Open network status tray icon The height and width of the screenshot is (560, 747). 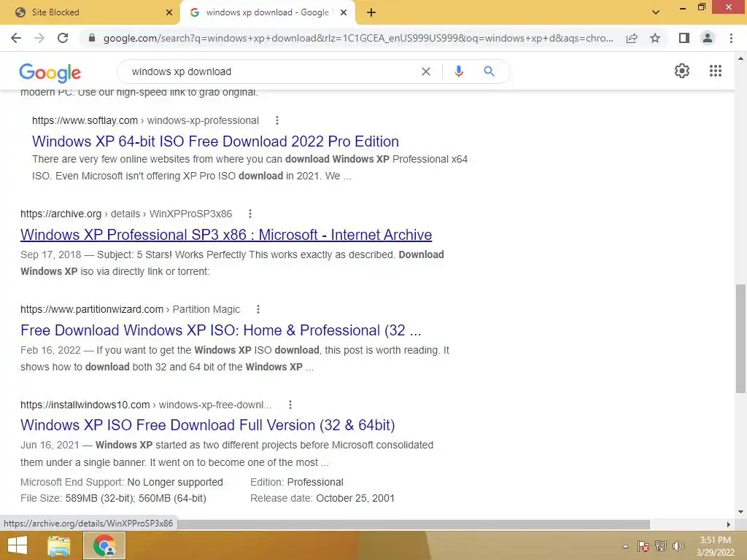[661, 546]
